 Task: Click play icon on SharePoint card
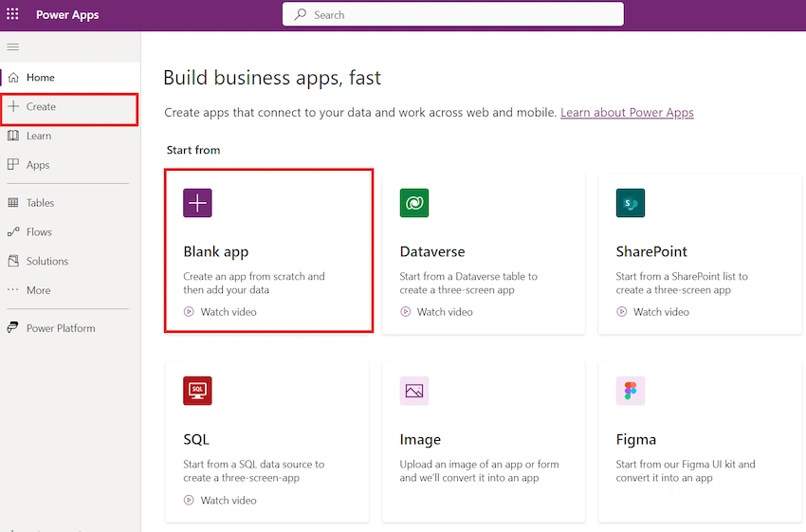click(621, 311)
